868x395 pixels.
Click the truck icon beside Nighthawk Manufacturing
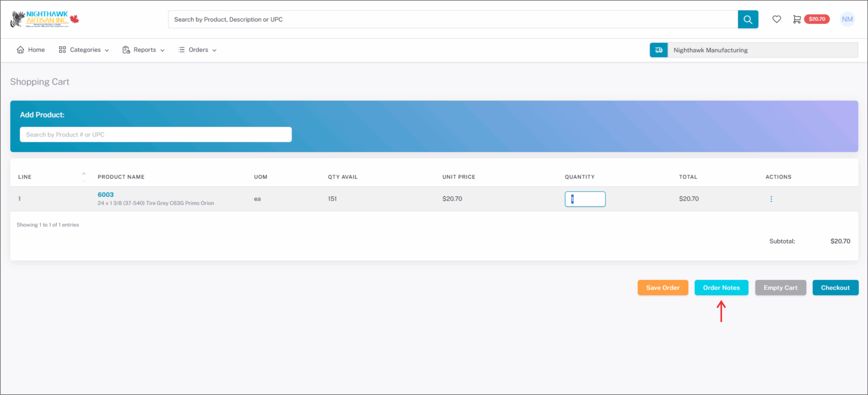click(658, 50)
